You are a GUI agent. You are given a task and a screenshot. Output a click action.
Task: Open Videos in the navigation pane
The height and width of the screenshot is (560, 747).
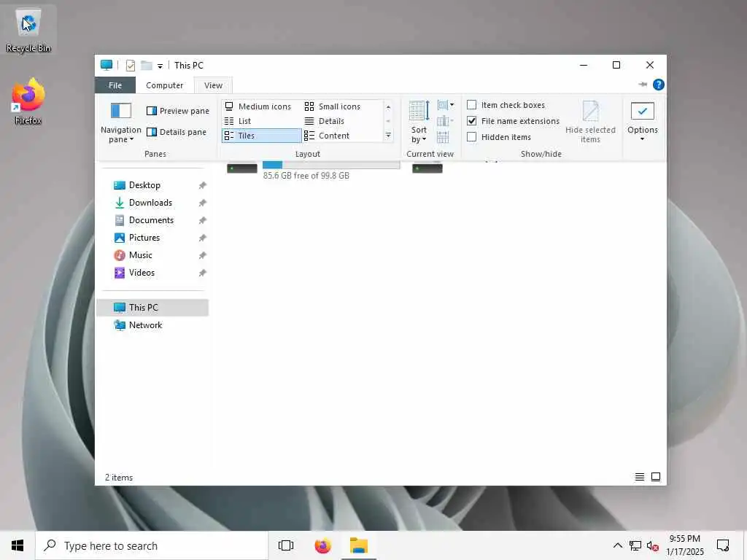(142, 273)
